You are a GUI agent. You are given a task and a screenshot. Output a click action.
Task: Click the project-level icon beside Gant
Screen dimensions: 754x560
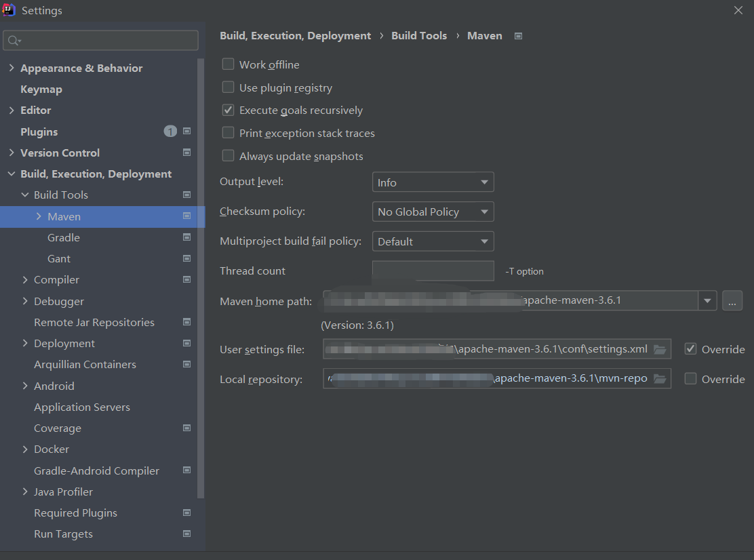click(x=187, y=258)
